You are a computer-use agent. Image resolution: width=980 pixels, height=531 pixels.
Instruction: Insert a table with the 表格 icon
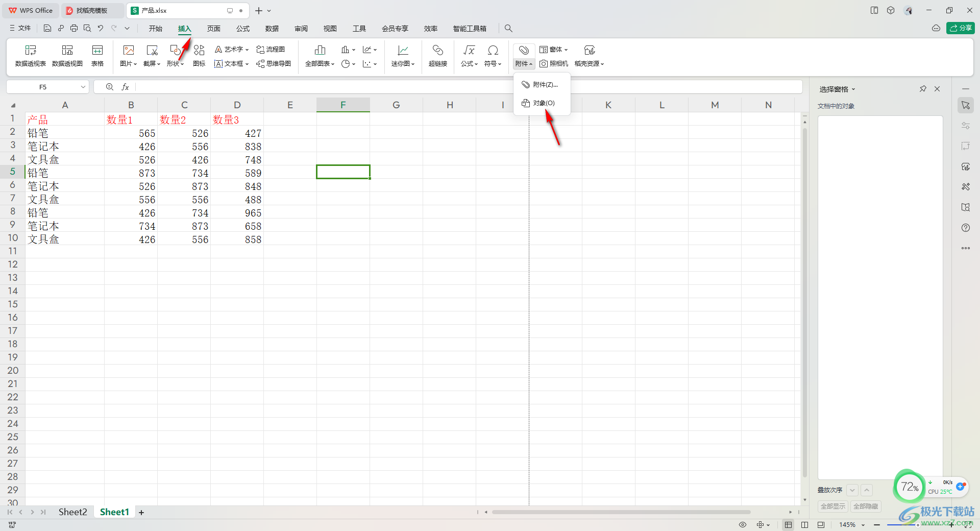tap(97, 56)
